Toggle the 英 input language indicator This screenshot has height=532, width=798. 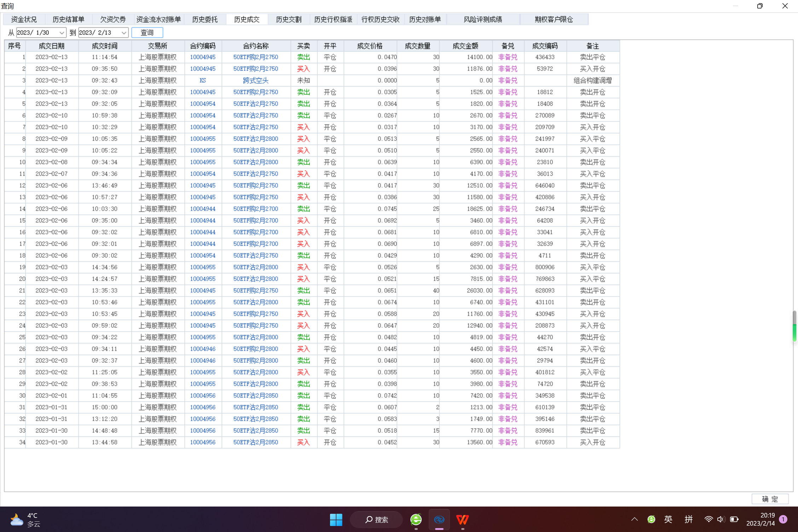pyautogui.click(x=668, y=519)
